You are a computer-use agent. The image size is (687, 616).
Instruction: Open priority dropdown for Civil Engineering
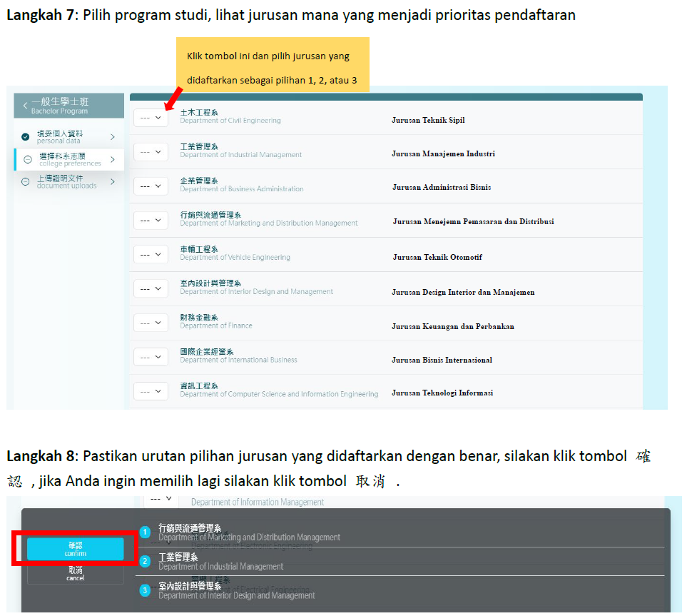pos(151,118)
